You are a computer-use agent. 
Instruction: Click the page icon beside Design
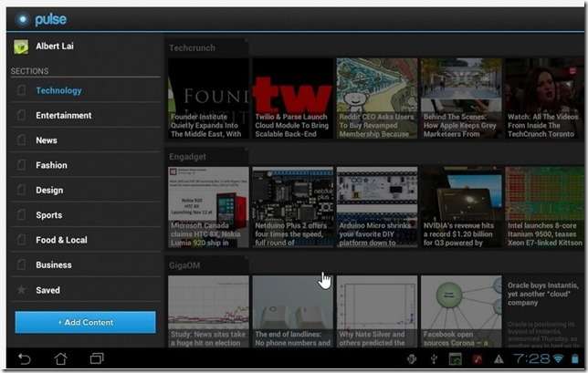[x=22, y=190]
